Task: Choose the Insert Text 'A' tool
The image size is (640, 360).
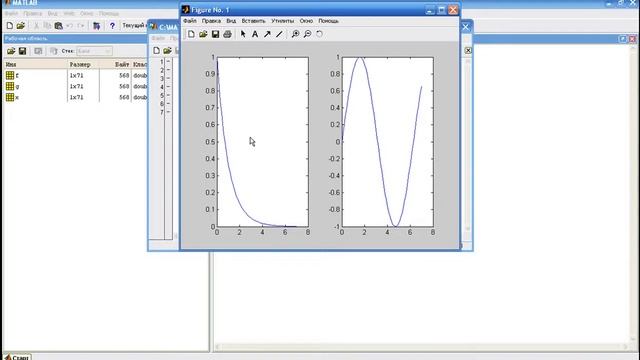Action: (x=255, y=34)
